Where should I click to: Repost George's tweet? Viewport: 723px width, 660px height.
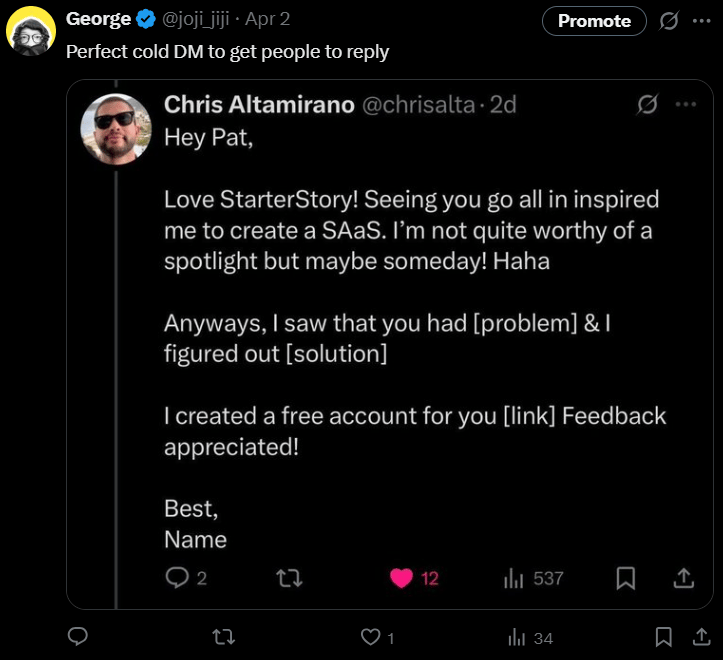pos(225,637)
